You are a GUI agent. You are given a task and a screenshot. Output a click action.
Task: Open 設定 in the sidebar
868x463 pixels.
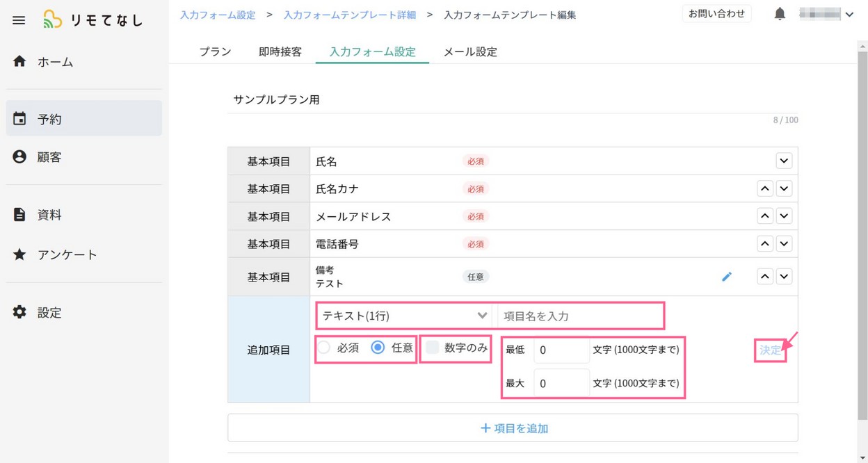[x=49, y=313]
